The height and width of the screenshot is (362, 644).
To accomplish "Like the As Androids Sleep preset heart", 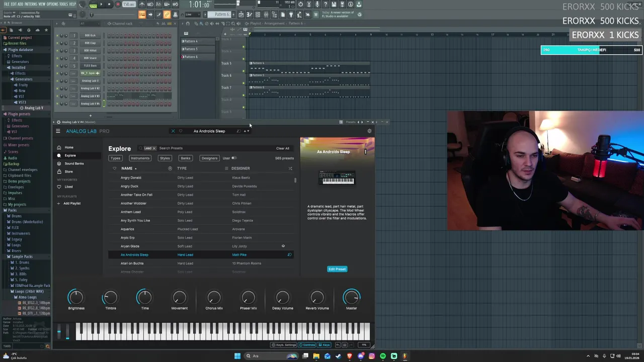I will [181, 131].
